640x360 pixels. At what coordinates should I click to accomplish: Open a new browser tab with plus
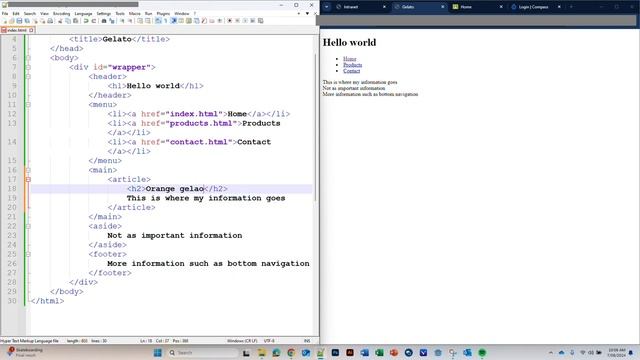point(571,7)
